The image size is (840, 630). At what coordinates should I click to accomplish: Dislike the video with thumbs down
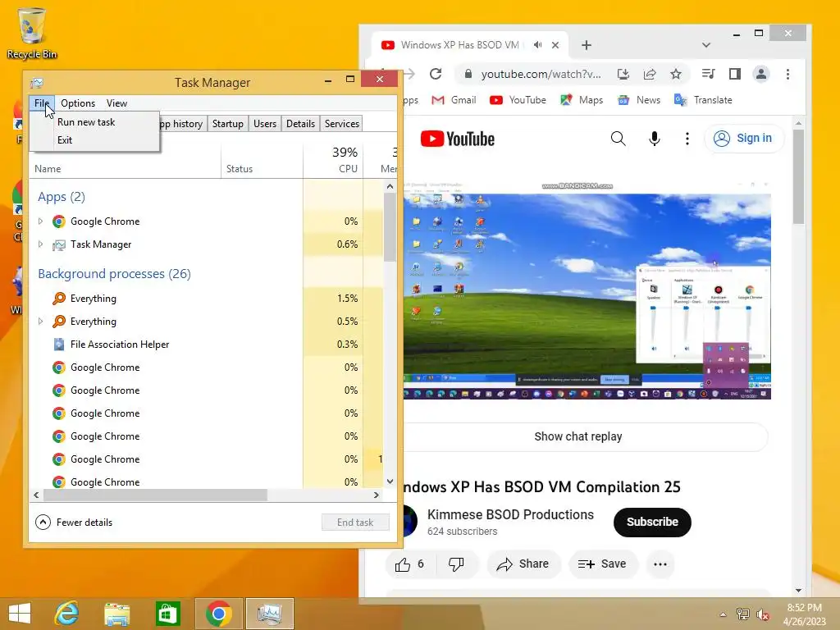(x=456, y=564)
